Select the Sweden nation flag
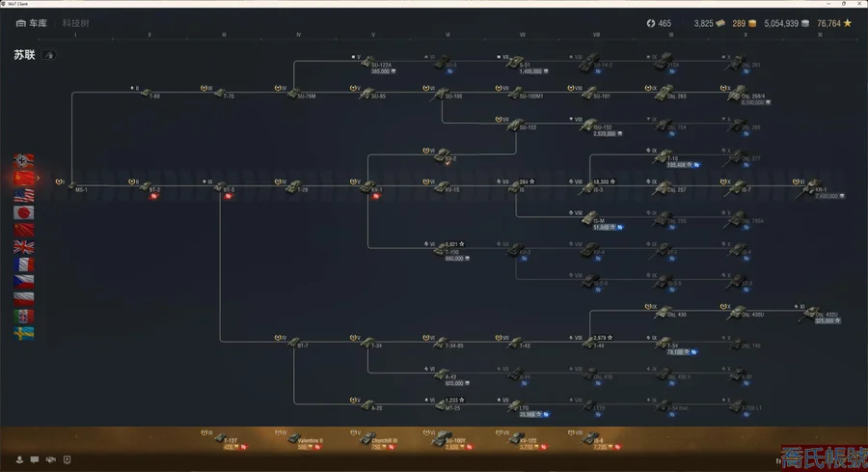The height and width of the screenshot is (472, 868). pyautogui.click(x=24, y=333)
